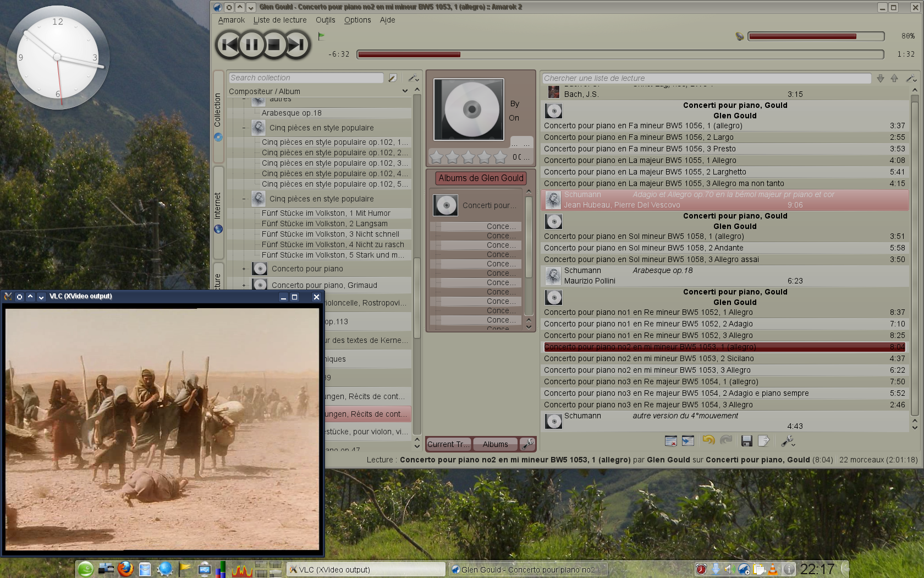Switch to the Internet sidebar tab
This screenshot has height=578, width=924.
(218, 212)
